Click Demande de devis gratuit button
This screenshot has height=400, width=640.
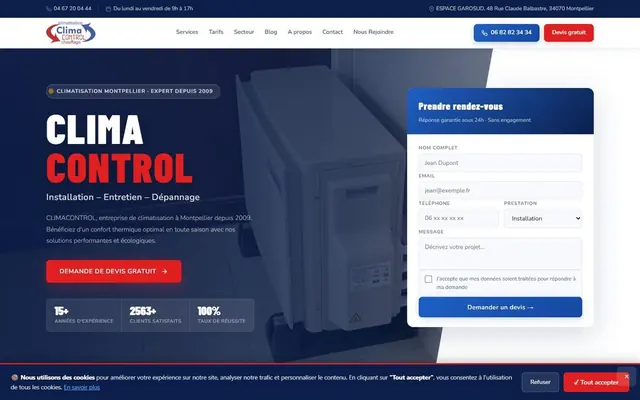[114, 271]
